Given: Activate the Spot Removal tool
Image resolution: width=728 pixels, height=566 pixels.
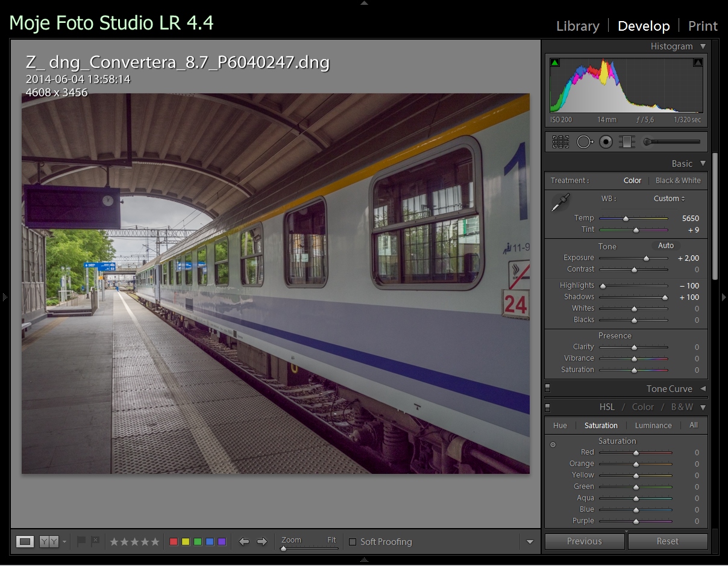Looking at the screenshot, I should 585,141.
